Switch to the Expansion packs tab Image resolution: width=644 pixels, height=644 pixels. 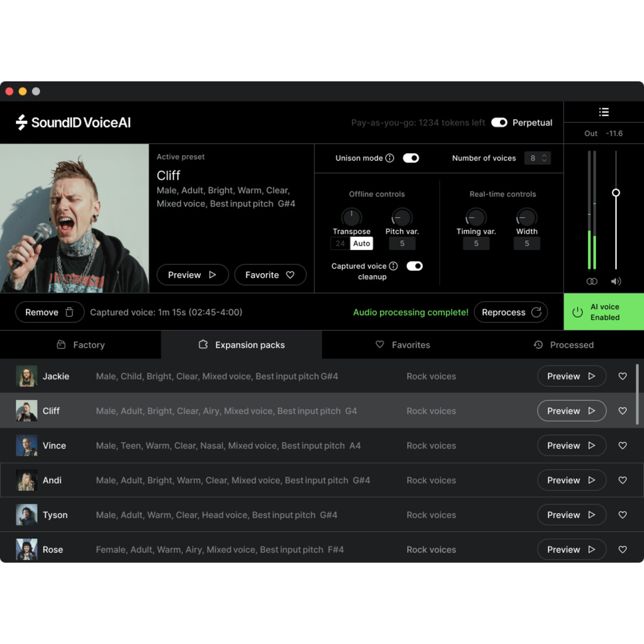pos(241,345)
